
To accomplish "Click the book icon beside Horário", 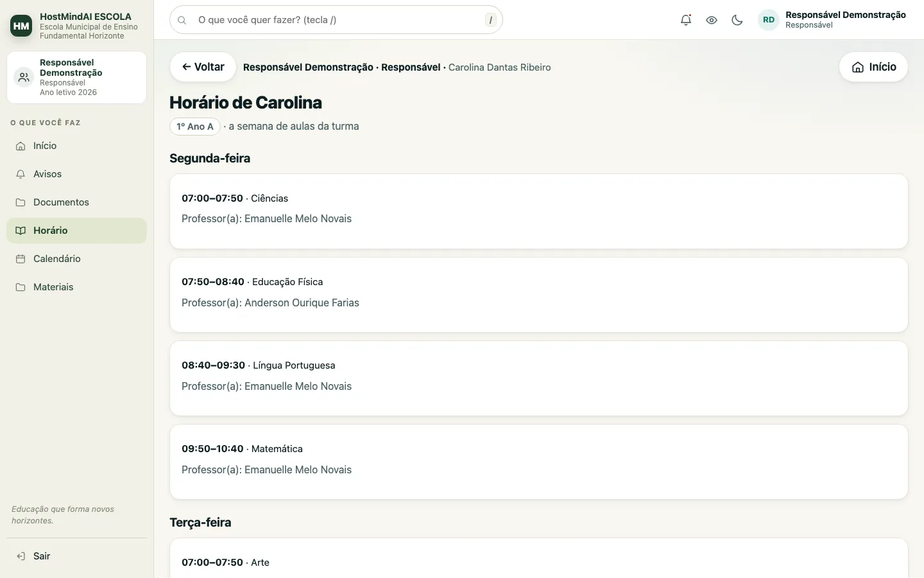I will click(x=21, y=231).
